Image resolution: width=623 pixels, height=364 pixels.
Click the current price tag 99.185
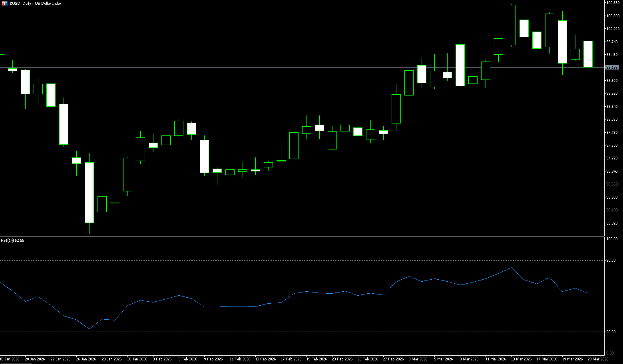(612, 68)
